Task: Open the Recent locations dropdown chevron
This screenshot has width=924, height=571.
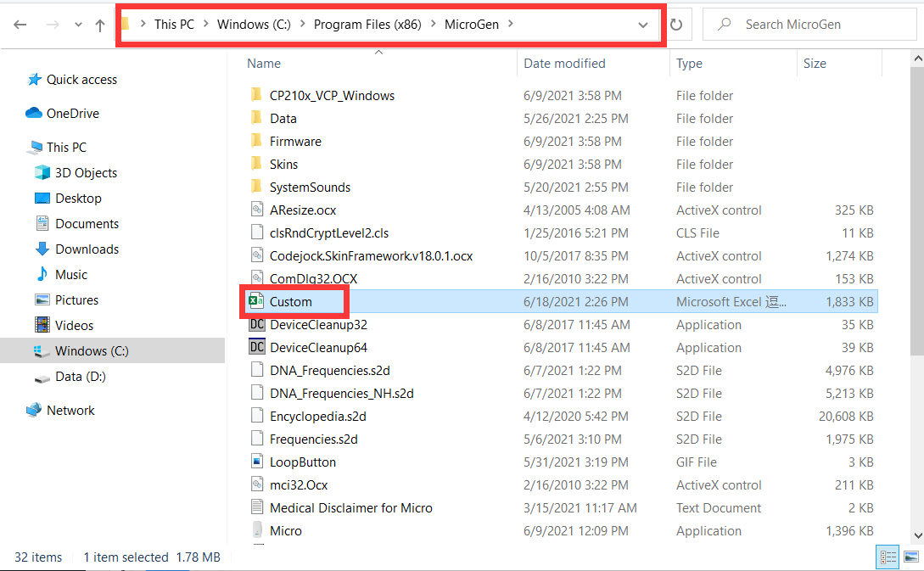Action: pyautogui.click(x=77, y=25)
